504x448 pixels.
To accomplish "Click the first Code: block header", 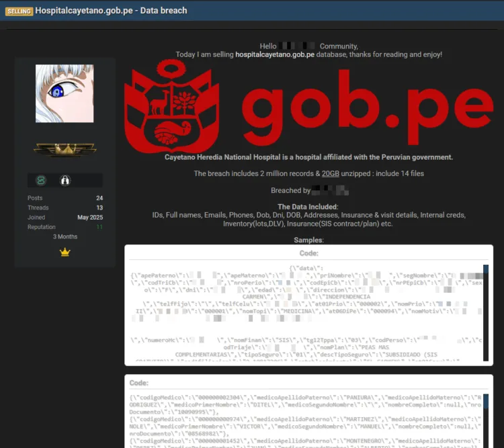I will [x=309, y=253].
